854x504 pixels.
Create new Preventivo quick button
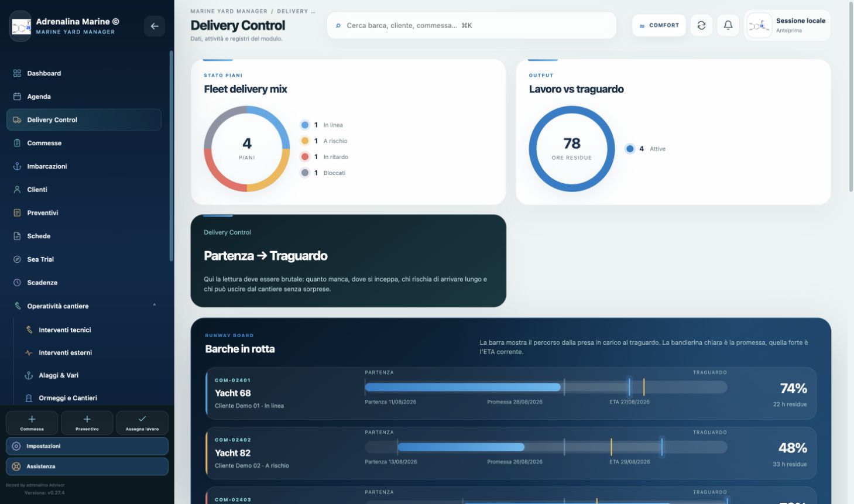[87, 423]
